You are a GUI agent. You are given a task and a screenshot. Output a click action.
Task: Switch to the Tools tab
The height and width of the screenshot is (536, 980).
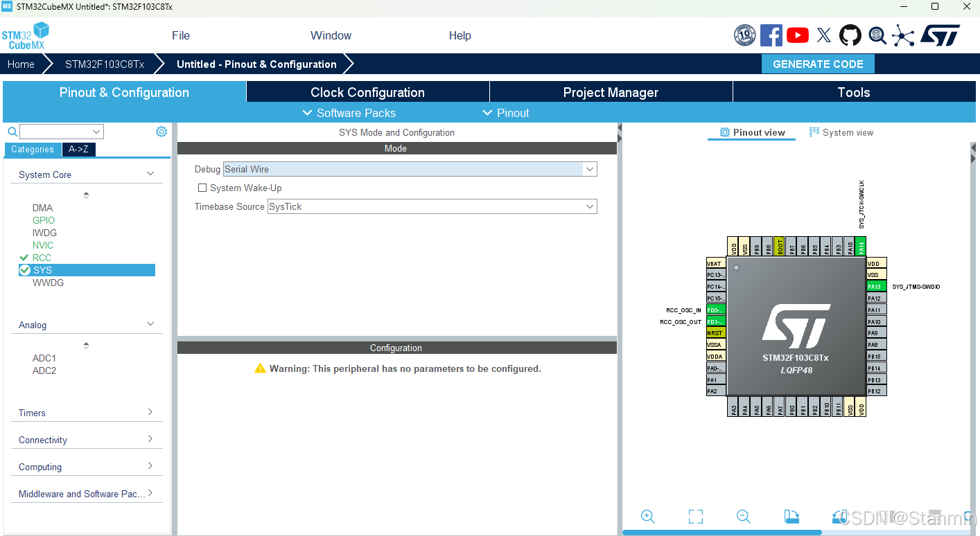(x=854, y=92)
